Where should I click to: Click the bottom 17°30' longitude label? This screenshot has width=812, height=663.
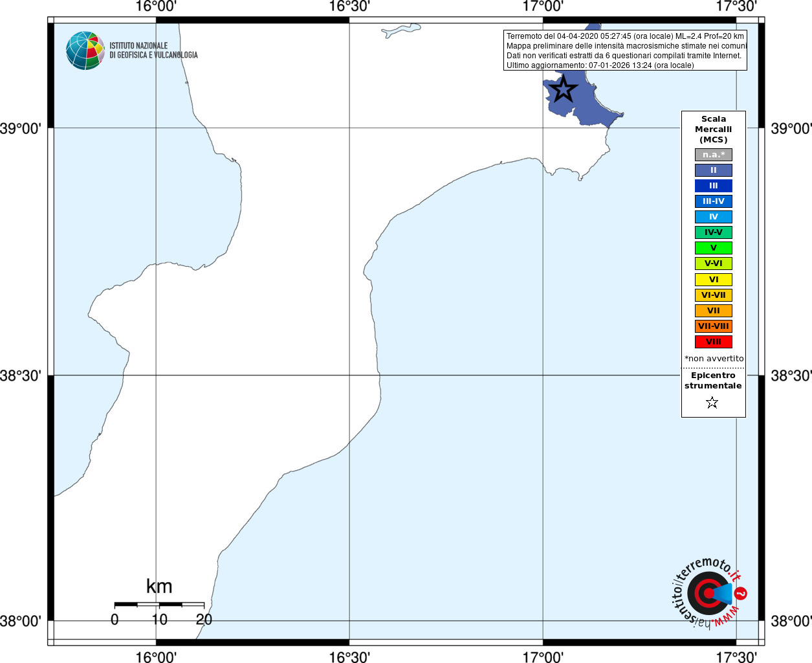736,656
